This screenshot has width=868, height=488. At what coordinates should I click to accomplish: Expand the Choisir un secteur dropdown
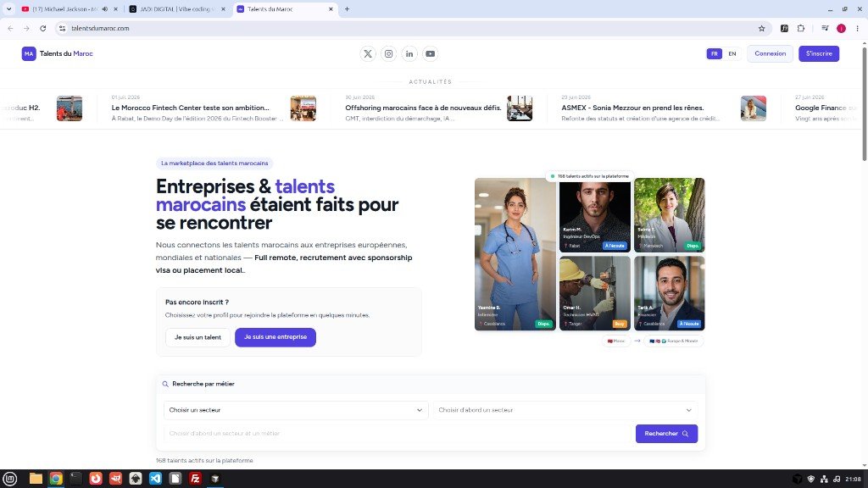296,410
